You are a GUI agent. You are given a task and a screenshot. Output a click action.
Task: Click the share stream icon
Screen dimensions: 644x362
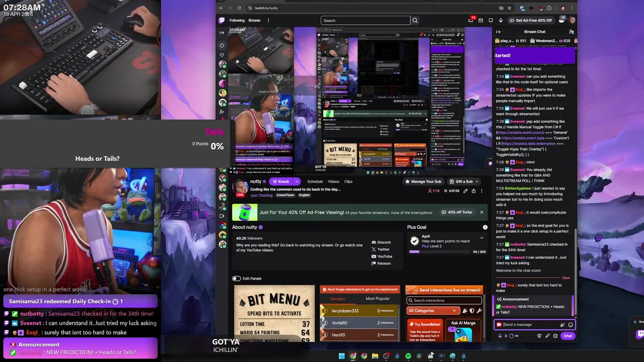tap(473, 191)
